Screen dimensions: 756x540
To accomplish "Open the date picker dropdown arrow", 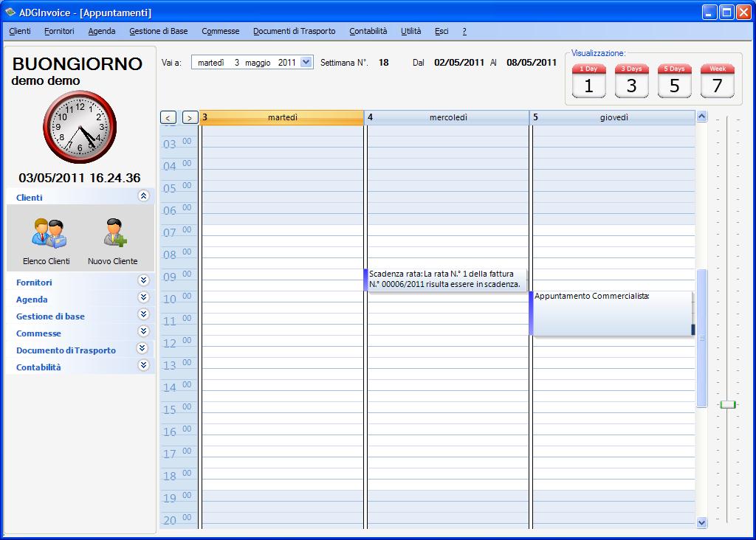I will click(306, 63).
